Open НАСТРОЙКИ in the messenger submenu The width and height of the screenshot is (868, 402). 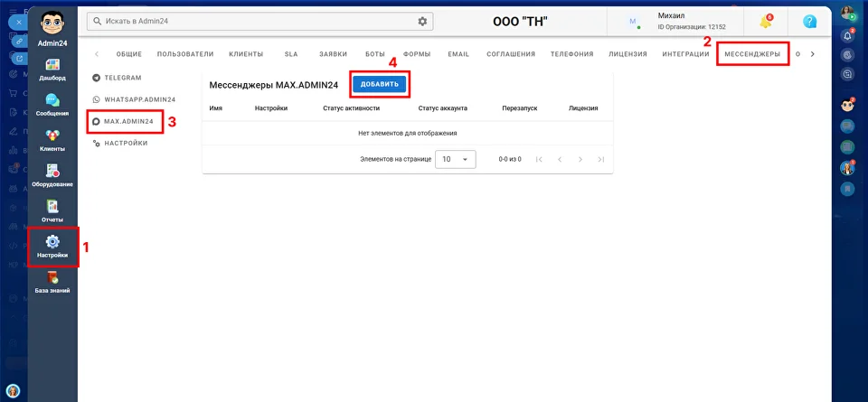tap(126, 144)
